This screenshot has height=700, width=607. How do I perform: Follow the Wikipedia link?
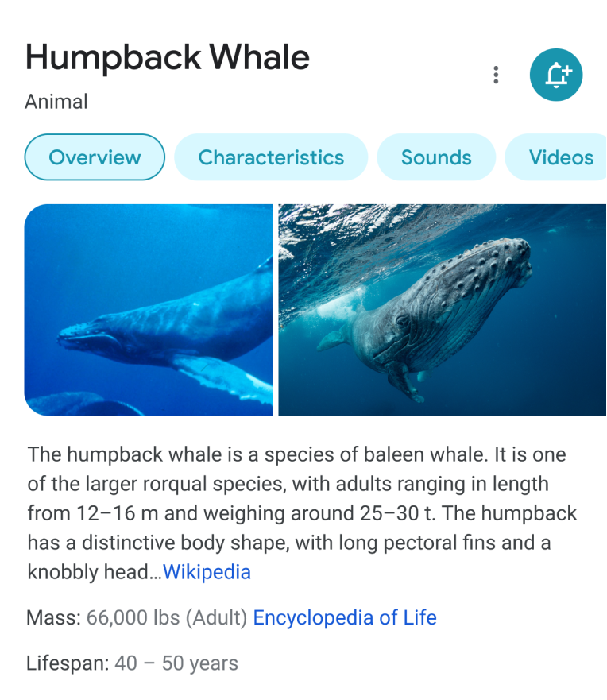click(207, 572)
